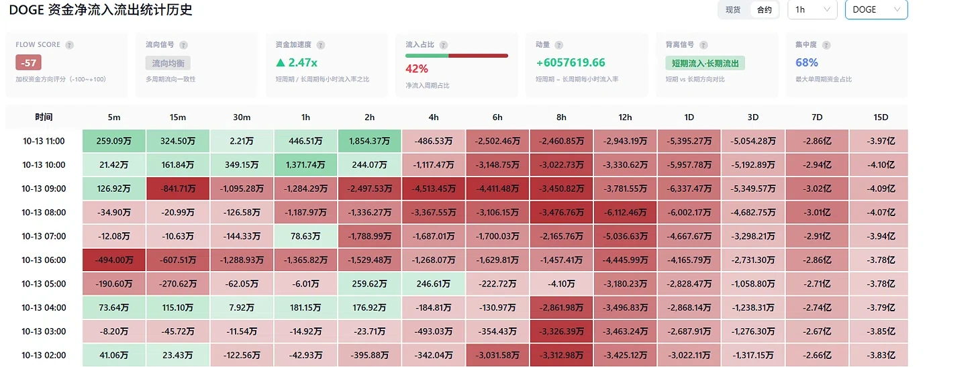The width and height of the screenshot is (980, 367).
Task: Open the DOGE coin selector dropdown
Action: (876, 10)
